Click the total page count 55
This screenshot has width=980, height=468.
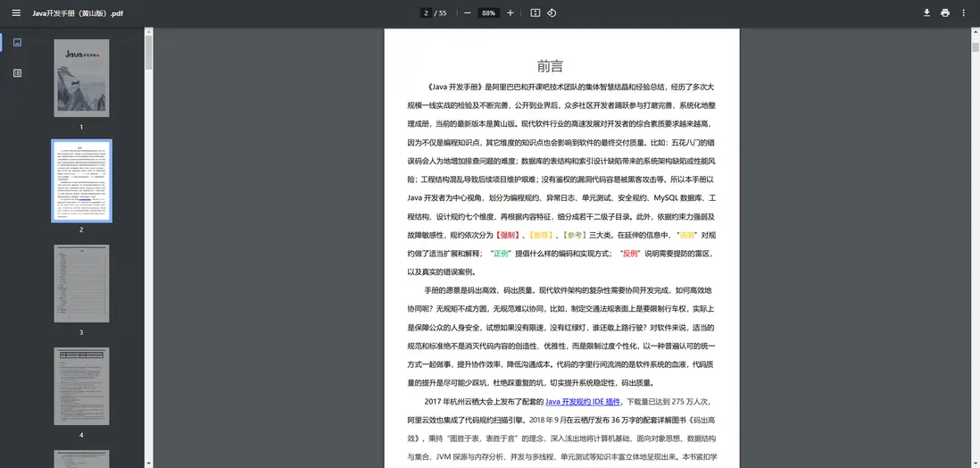(x=443, y=13)
